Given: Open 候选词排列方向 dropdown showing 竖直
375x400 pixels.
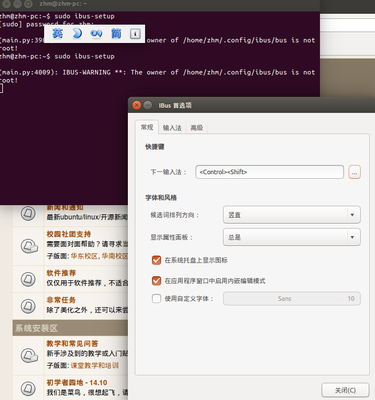Looking at the screenshot, I should (x=292, y=215).
